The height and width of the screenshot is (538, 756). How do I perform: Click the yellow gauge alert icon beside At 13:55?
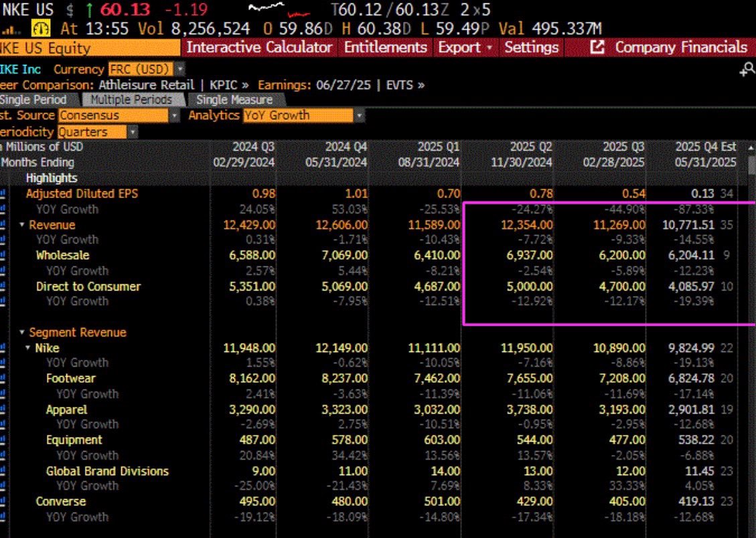(41, 29)
